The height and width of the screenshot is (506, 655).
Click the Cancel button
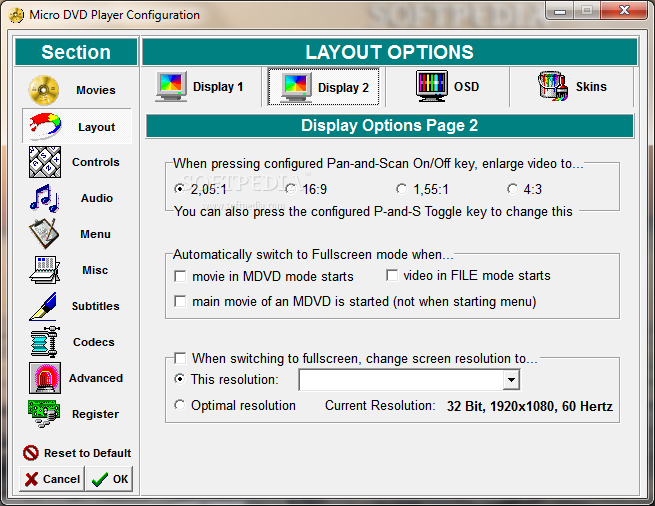click(x=52, y=479)
